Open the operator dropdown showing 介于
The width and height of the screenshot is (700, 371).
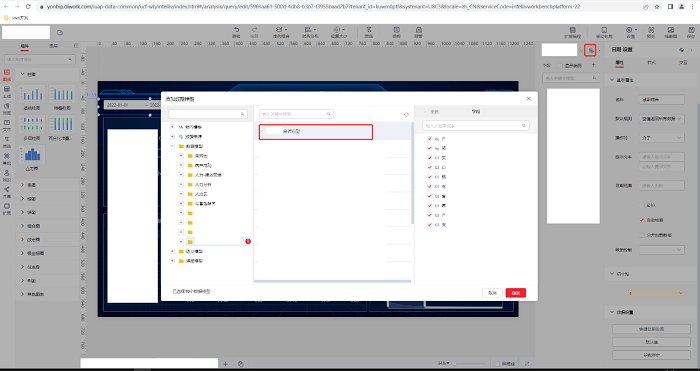pos(662,138)
